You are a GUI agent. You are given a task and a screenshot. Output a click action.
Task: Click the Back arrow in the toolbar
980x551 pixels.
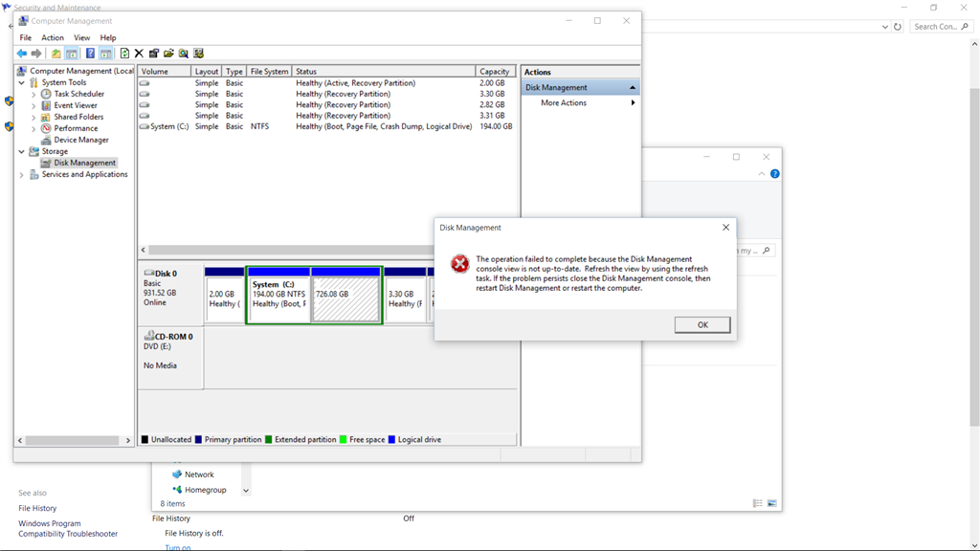(21, 53)
